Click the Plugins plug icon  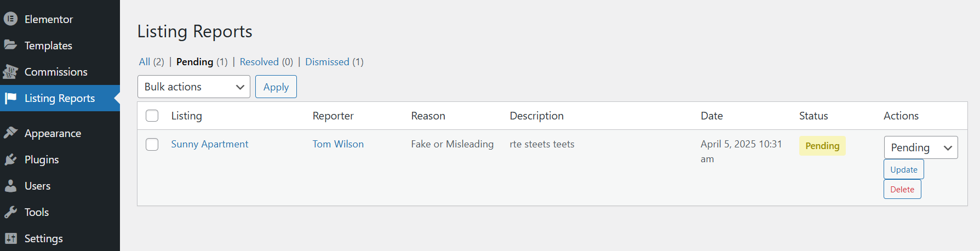(10, 159)
